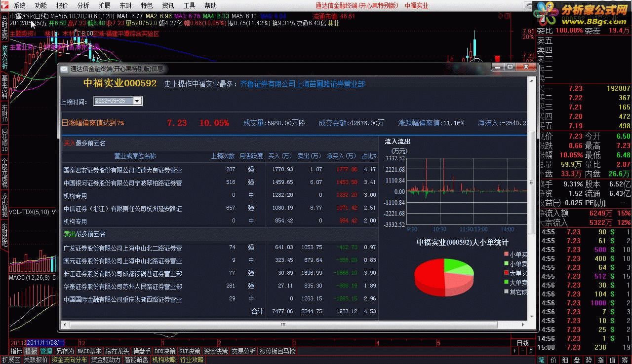Select the 势 tab in quote panel
The width and height of the screenshot is (632, 364).
[x=589, y=360]
